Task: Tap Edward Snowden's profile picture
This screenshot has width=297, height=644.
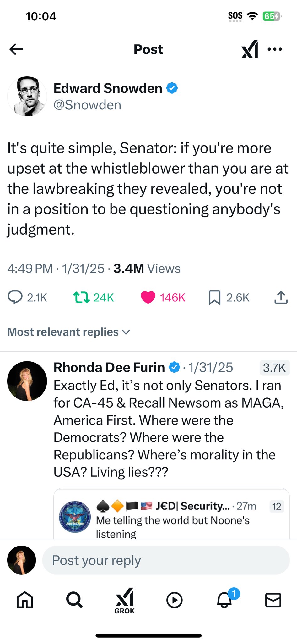Action: pyautogui.click(x=27, y=96)
